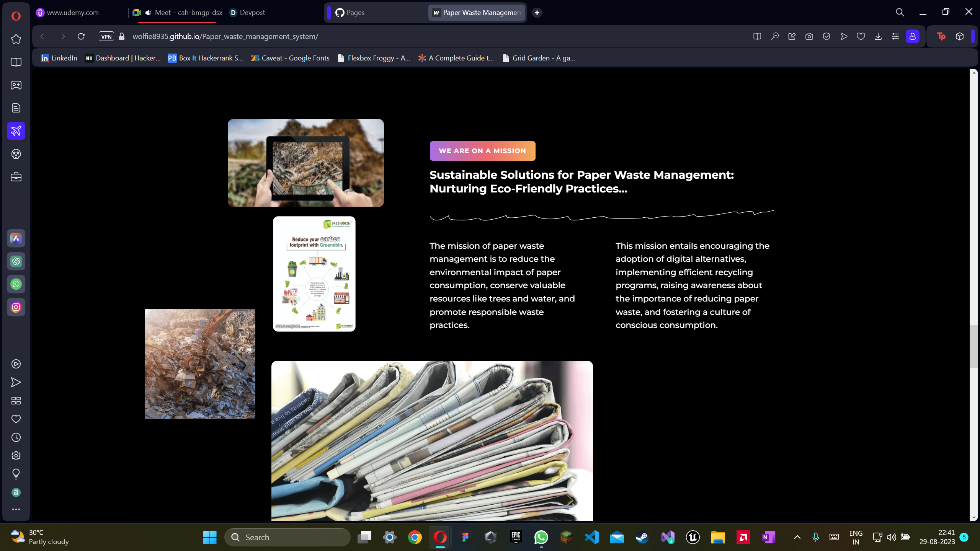Click the WE ARE ON A MISSION button
Viewport: 980px width, 551px height.
point(482,151)
